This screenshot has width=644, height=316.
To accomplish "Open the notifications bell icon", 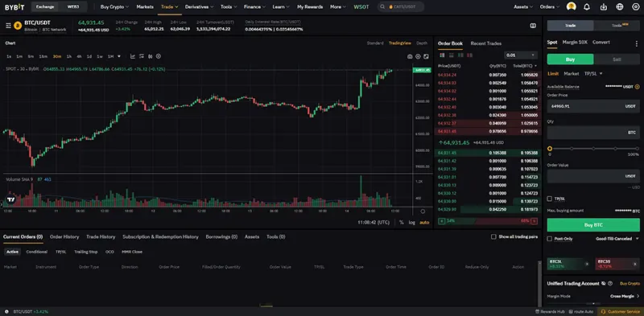I will [587, 7].
